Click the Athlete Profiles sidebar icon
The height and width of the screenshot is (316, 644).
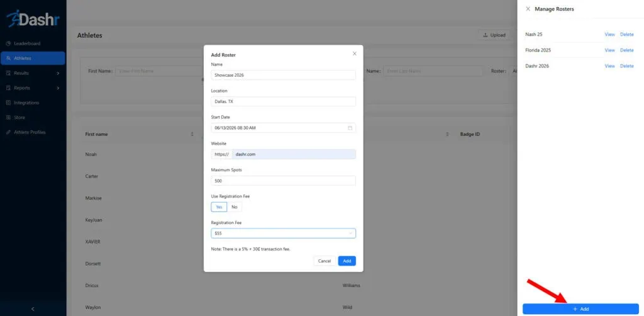pos(8,132)
